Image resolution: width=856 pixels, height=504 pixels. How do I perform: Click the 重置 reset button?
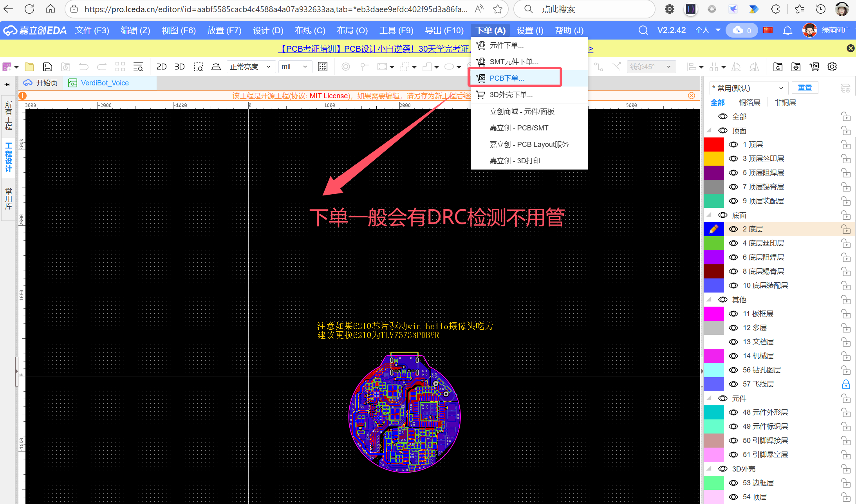[805, 88]
